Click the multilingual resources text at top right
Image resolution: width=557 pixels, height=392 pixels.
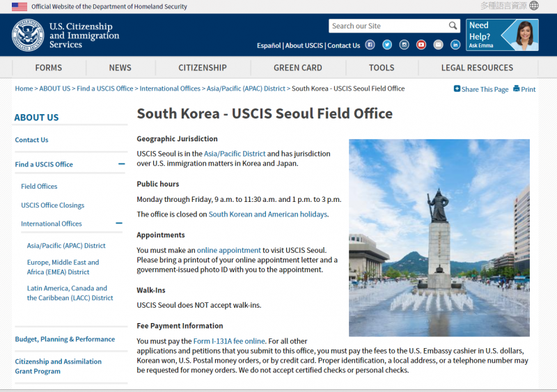503,6
